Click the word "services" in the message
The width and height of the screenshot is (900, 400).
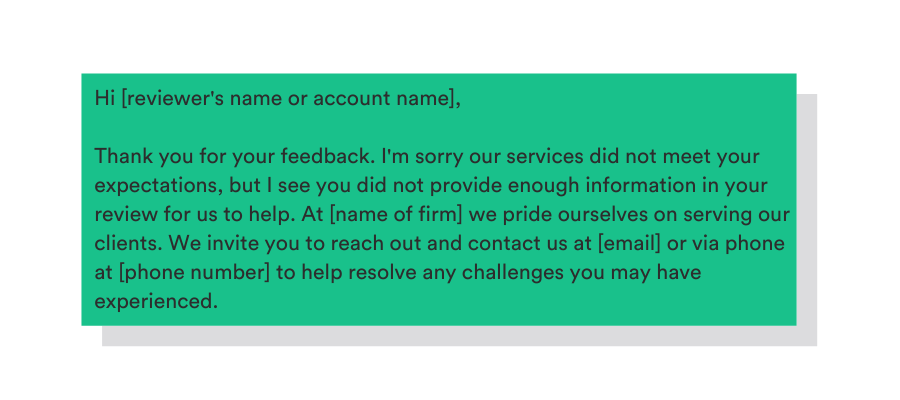(506, 157)
